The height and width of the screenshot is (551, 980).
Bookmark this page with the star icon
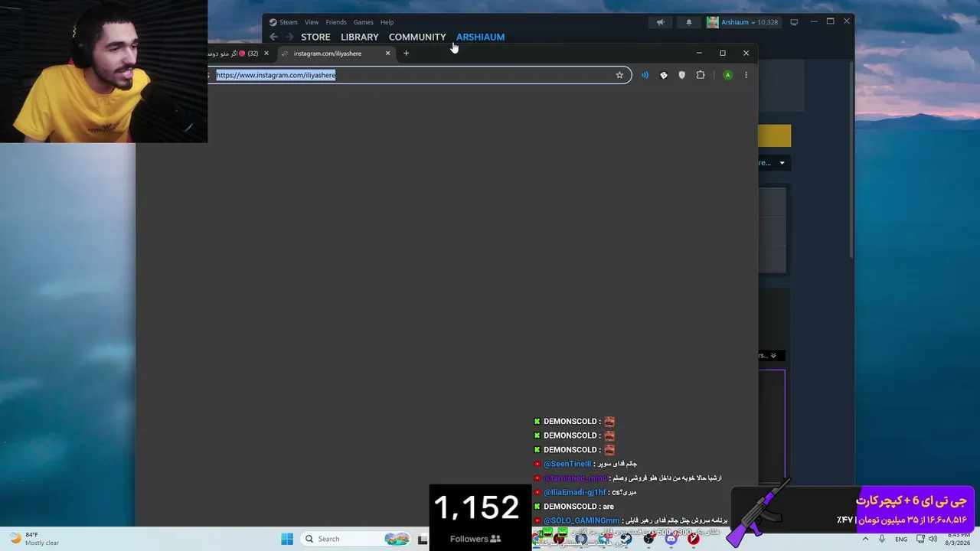(x=619, y=75)
